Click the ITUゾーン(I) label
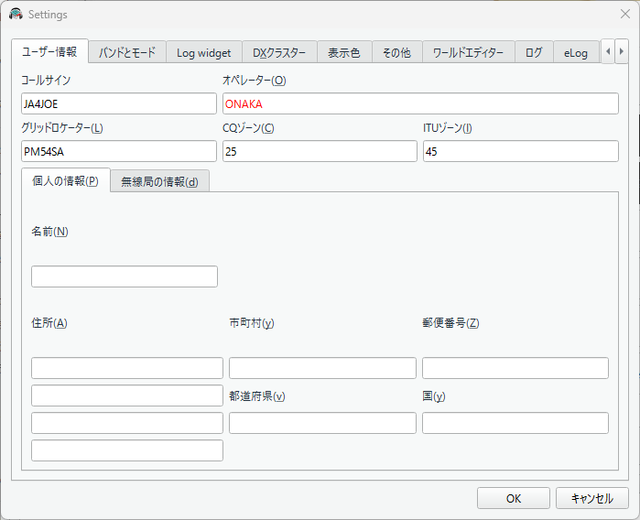The image size is (640, 520). click(447, 128)
